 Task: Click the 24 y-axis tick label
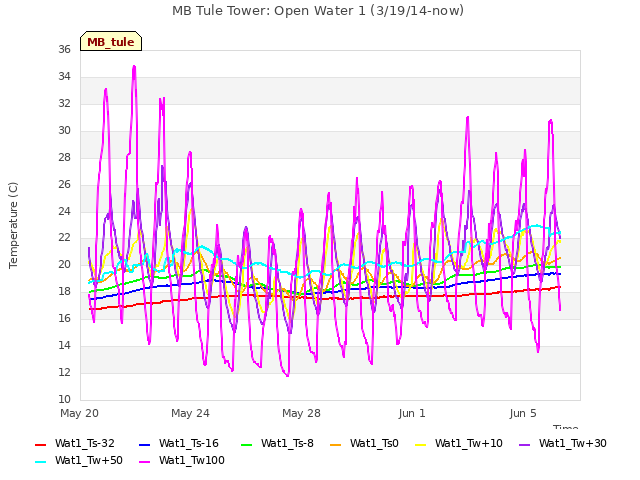64,211
